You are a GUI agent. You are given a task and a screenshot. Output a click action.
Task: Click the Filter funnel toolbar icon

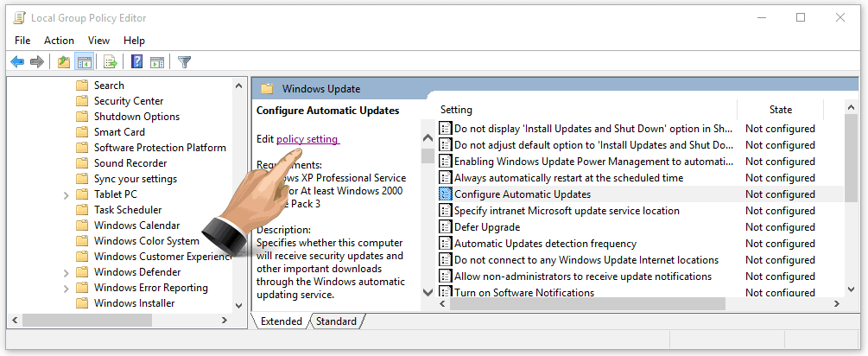point(184,61)
